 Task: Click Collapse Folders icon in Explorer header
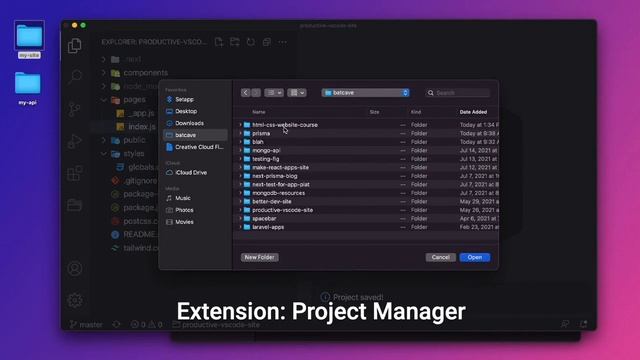tap(267, 42)
